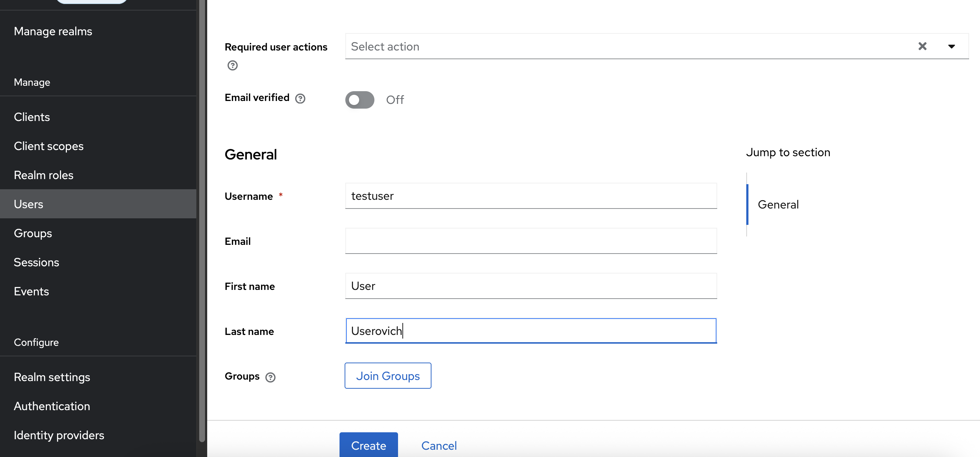This screenshot has width=980, height=457.
Task: Expand the Select action dropdown arrow
Action: tap(951, 46)
